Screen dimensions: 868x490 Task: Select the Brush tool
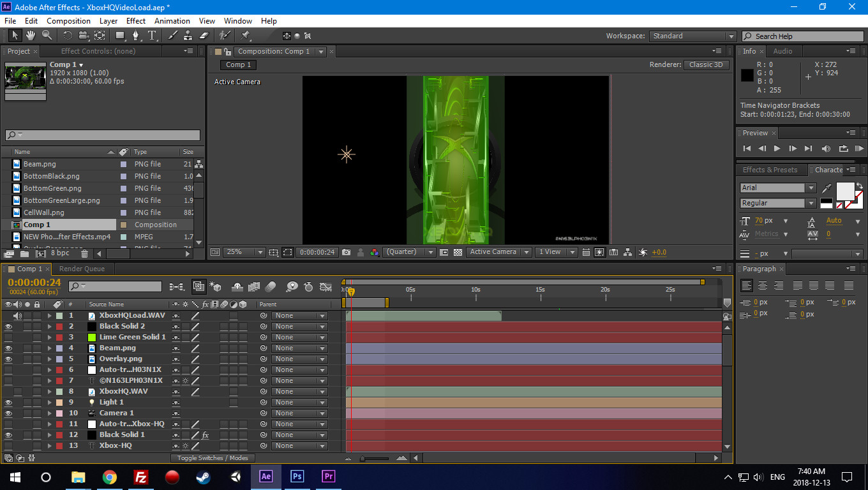(172, 36)
